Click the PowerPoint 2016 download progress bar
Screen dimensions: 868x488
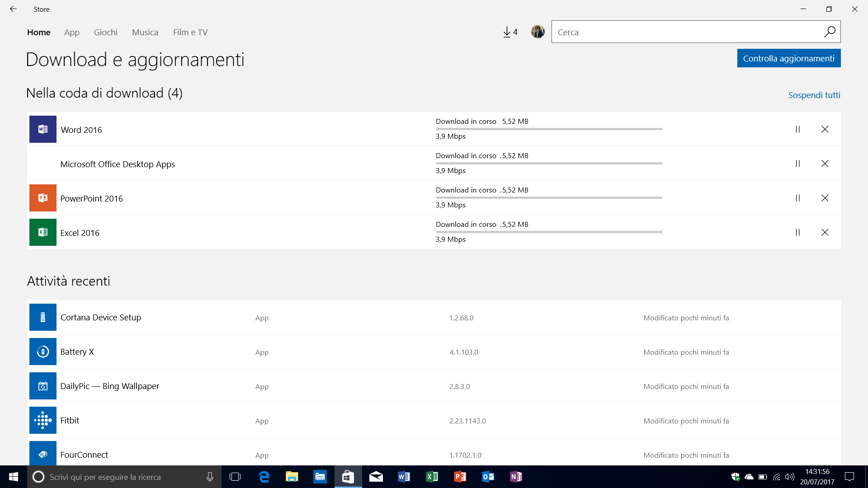tap(549, 197)
